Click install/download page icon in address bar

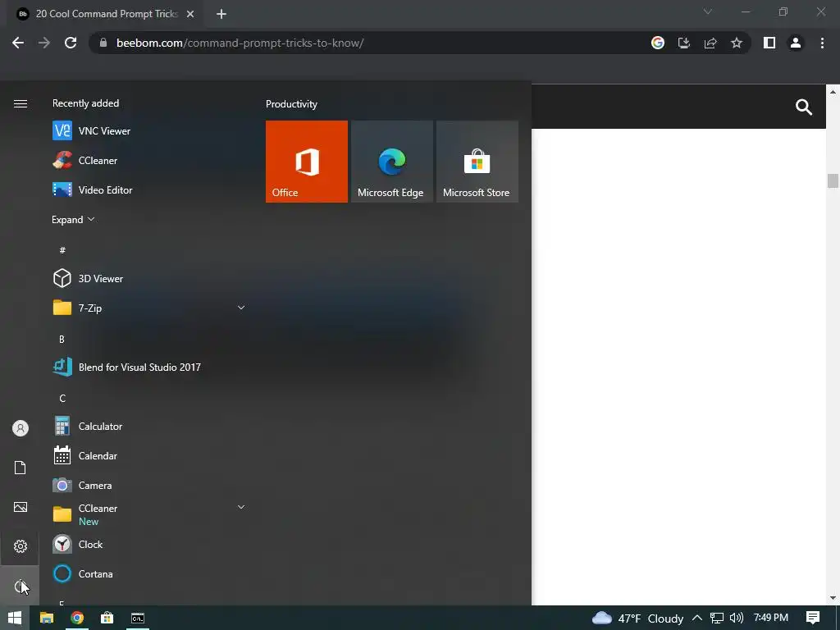(x=684, y=43)
